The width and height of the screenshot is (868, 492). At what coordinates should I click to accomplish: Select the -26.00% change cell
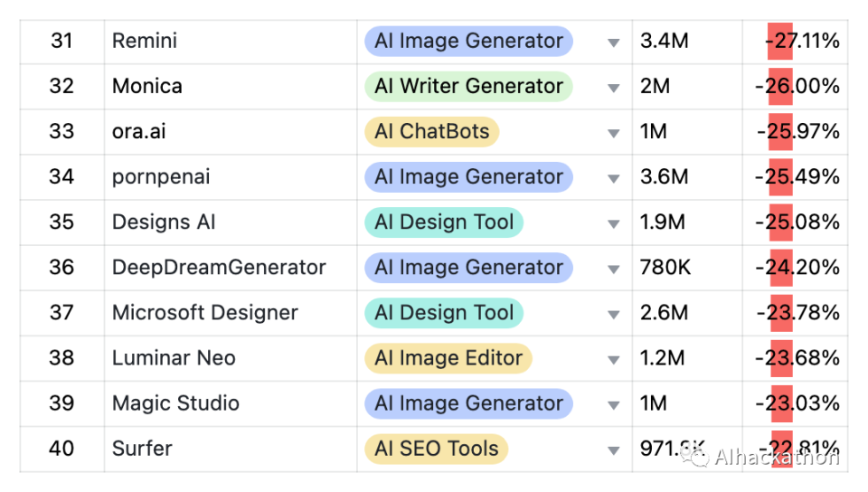point(797,86)
